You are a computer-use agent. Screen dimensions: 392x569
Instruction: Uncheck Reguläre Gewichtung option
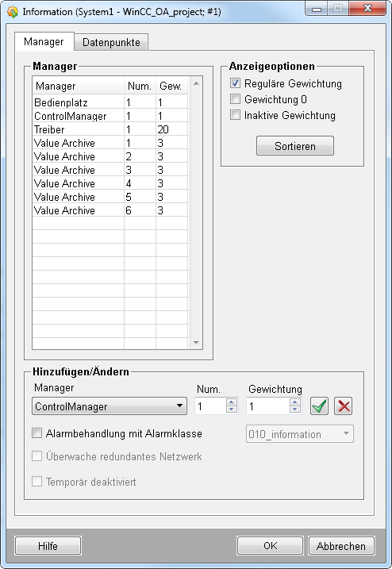[x=235, y=83]
